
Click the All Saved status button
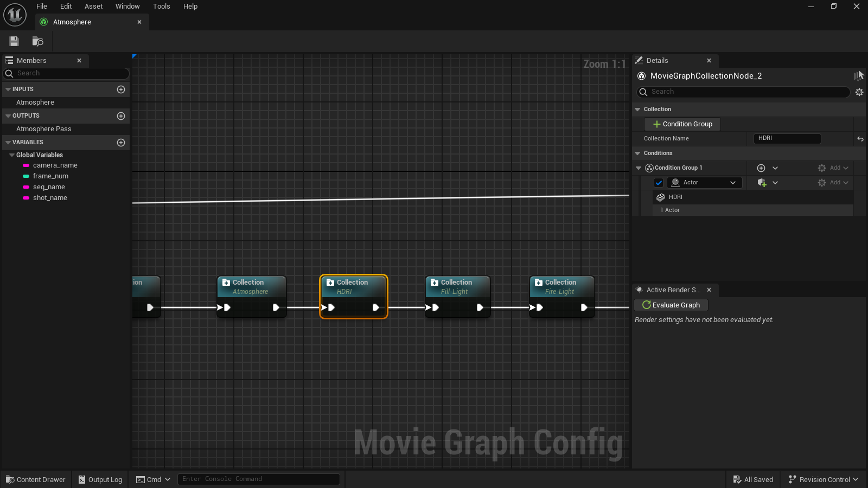(x=753, y=479)
